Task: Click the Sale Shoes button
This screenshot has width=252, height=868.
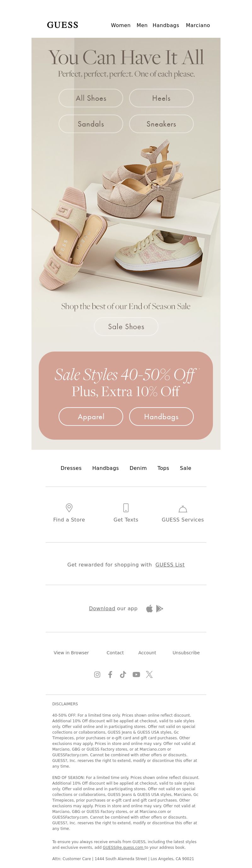Action: 126,326
